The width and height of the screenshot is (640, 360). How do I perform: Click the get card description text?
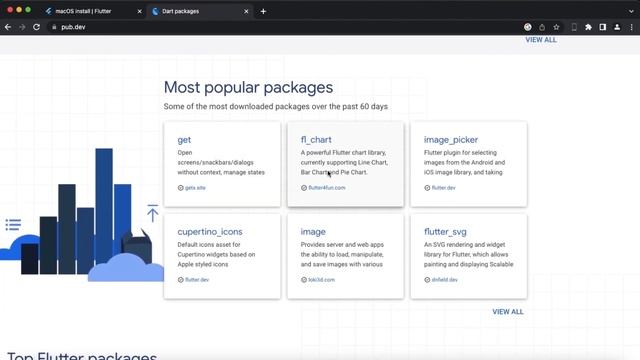(221, 162)
